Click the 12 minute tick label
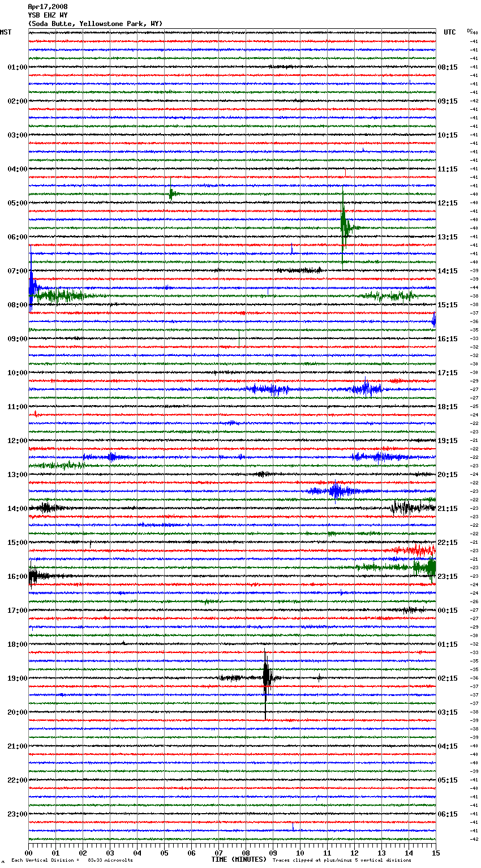 (x=355, y=853)
